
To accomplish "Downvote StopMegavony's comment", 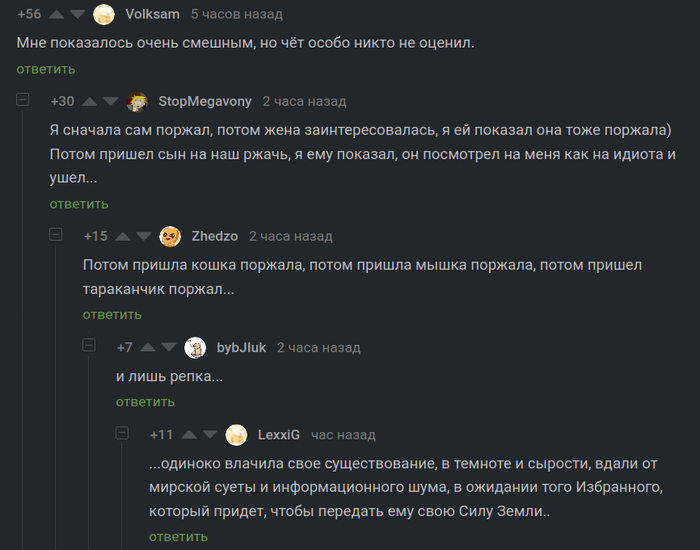I will point(110,101).
